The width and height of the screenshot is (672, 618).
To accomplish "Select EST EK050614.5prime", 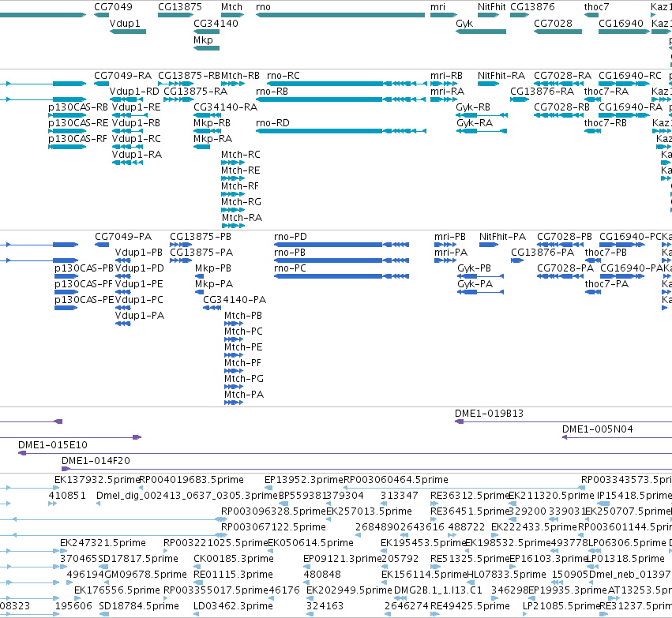I will coord(310,542).
